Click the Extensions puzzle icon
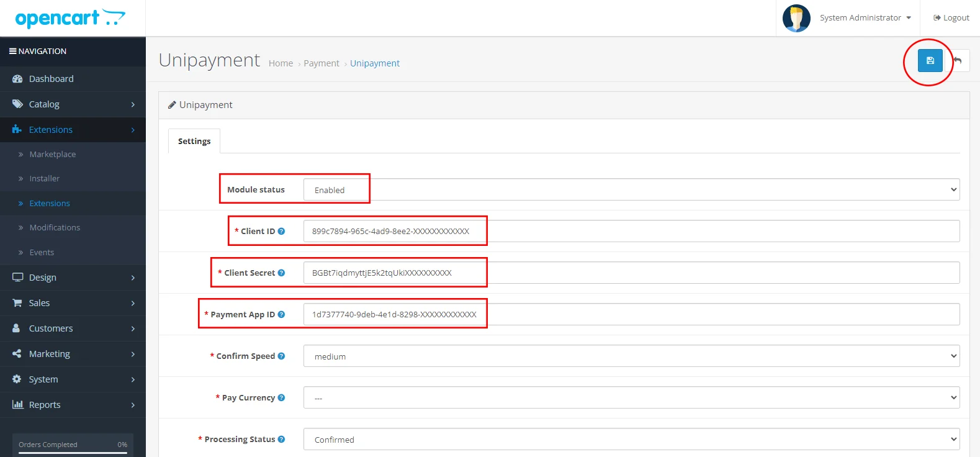Image resolution: width=980 pixels, height=457 pixels. (x=17, y=130)
